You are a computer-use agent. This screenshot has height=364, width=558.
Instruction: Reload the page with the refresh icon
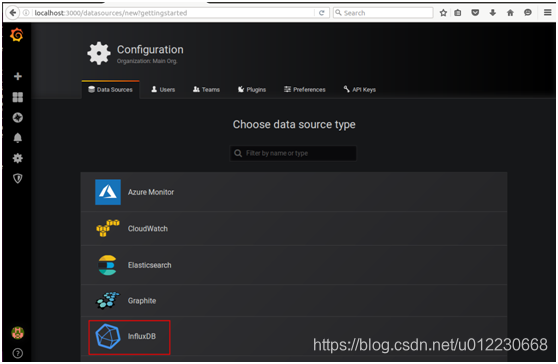coord(321,13)
